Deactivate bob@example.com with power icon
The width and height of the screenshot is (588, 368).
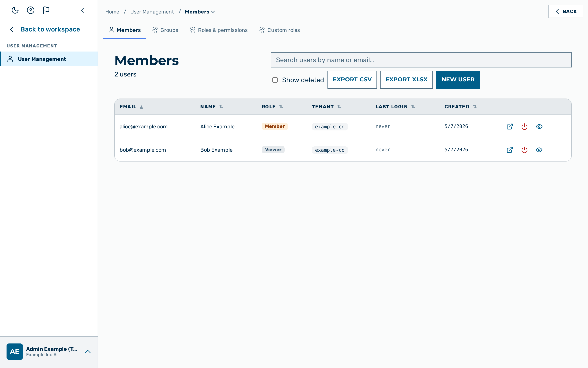click(524, 150)
